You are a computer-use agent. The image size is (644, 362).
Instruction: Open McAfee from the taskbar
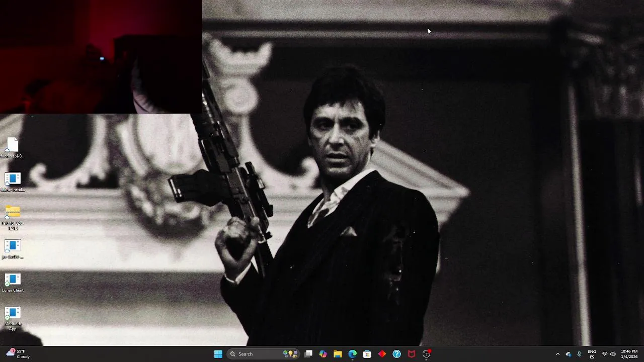point(412,354)
